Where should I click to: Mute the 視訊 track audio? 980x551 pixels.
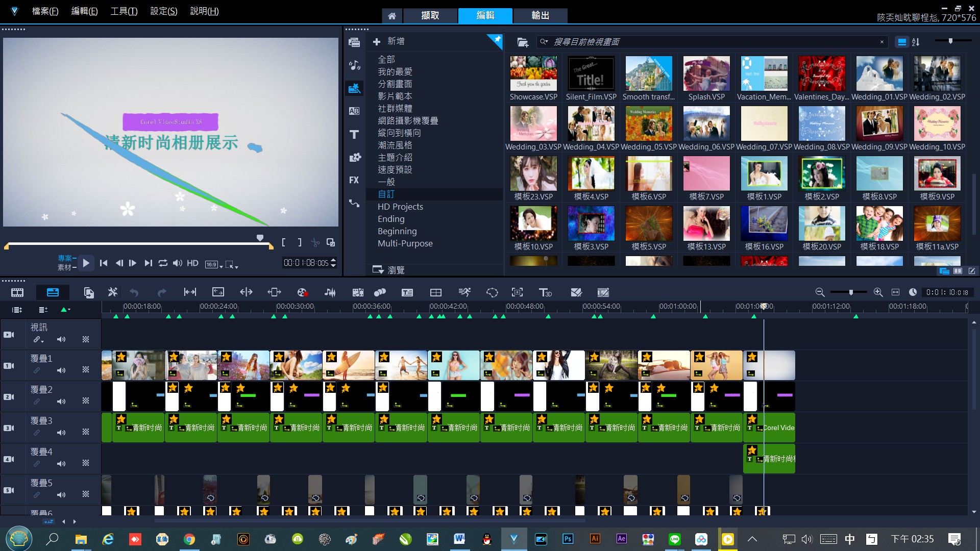tap(61, 339)
